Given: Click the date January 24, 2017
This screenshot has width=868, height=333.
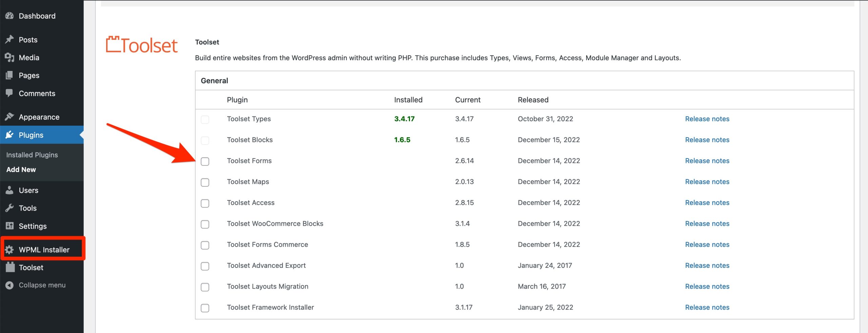Looking at the screenshot, I should pyautogui.click(x=545, y=265).
